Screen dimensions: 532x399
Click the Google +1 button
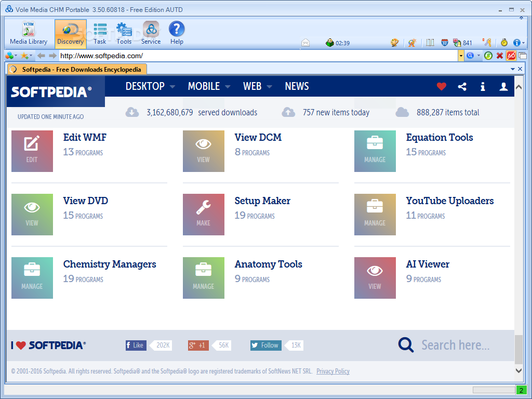(198, 345)
